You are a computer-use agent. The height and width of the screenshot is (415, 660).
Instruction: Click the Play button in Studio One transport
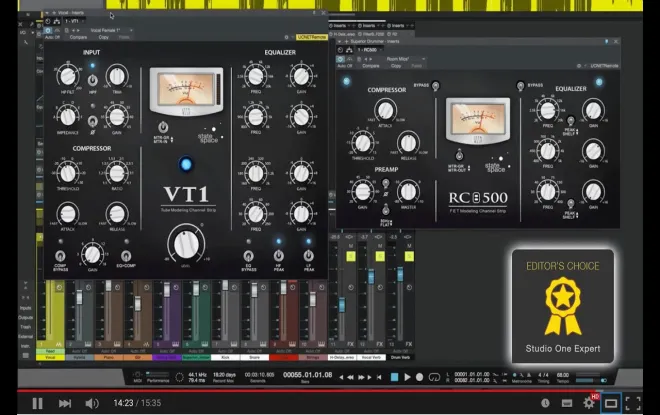[x=407, y=377]
